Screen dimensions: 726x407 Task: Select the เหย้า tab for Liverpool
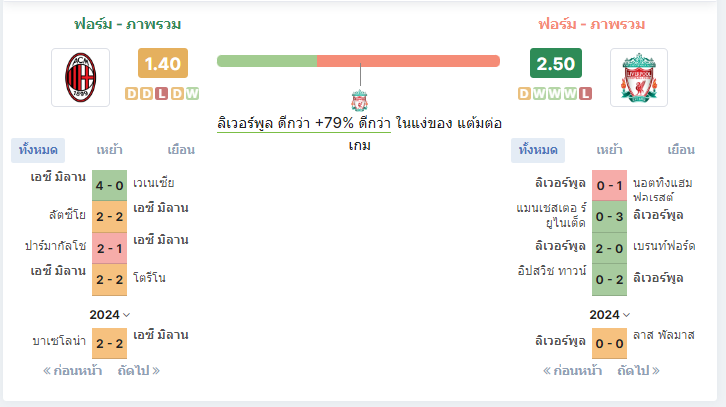tap(609, 150)
